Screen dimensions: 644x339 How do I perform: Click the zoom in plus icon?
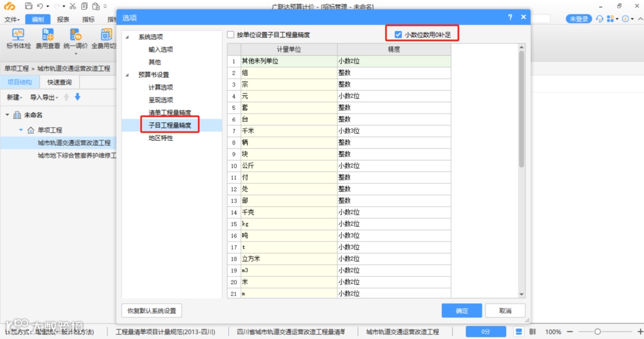640,332
